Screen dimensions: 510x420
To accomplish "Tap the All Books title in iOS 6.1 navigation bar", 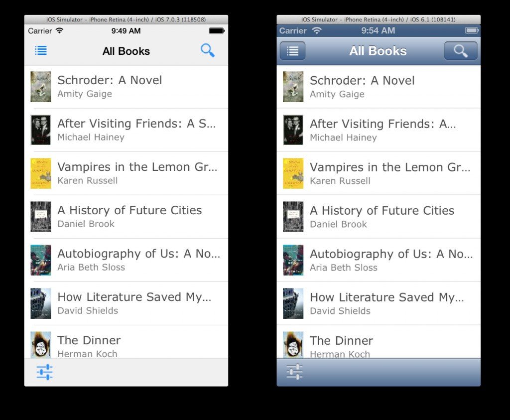I will pos(378,51).
